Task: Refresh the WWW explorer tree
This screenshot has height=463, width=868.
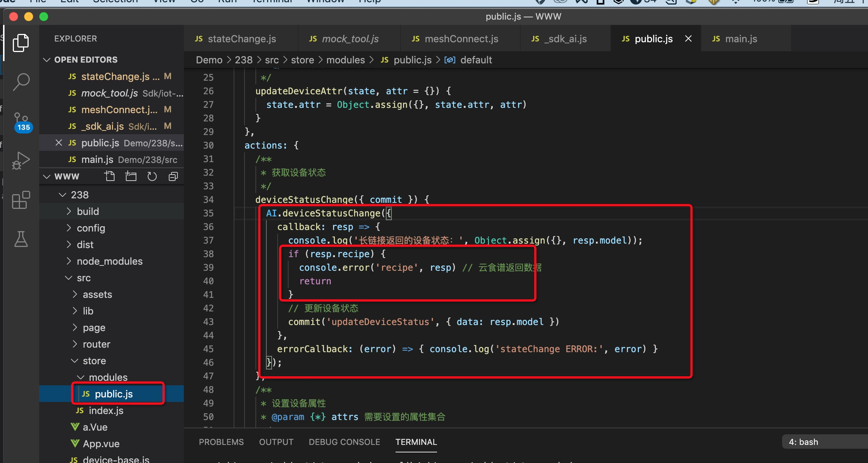Action: (152, 176)
